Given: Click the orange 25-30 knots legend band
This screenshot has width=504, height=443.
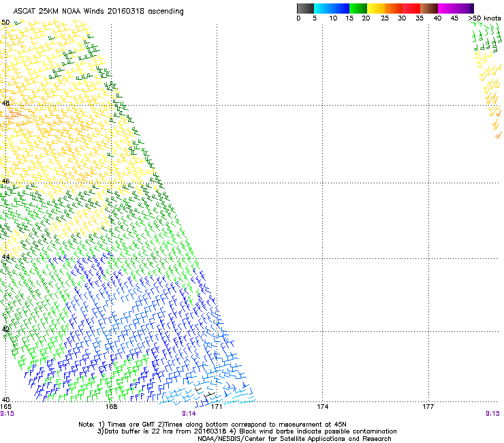Looking at the screenshot, I should point(394,8).
